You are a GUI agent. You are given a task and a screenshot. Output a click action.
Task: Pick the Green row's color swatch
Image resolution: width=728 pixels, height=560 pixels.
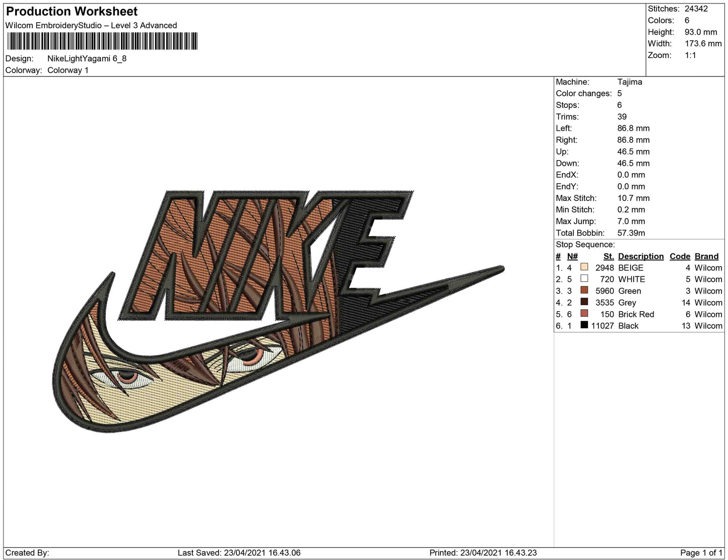[x=584, y=291]
